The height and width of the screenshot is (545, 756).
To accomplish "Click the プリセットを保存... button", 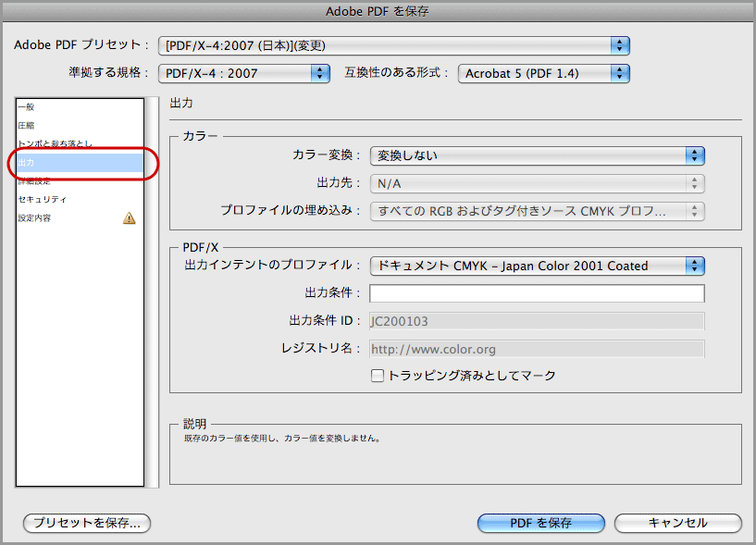I will 87,523.
